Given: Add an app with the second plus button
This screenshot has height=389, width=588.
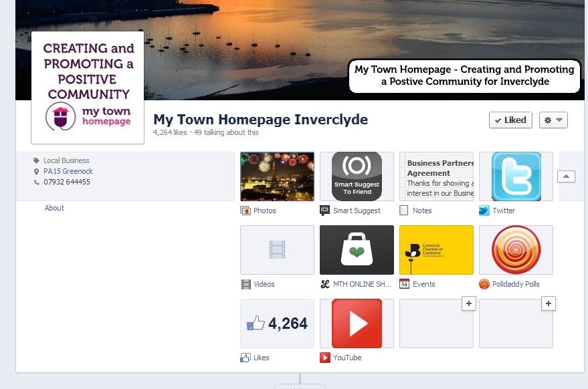Looking at the screenshot, I should point(549,303).
